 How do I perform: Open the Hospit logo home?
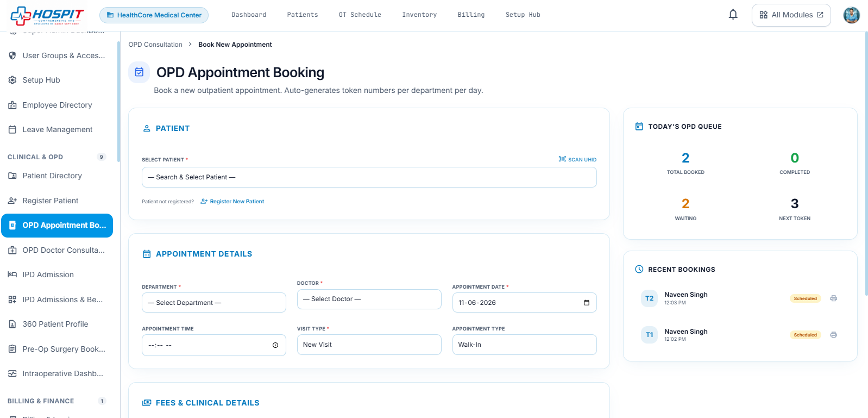coord(47,15)
